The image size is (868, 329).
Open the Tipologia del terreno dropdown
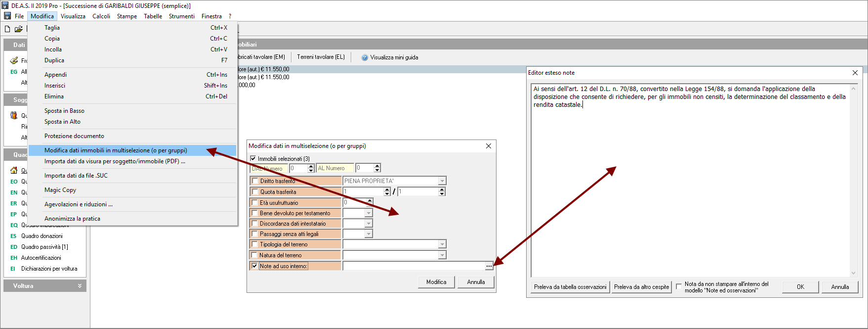coord(442,244)
